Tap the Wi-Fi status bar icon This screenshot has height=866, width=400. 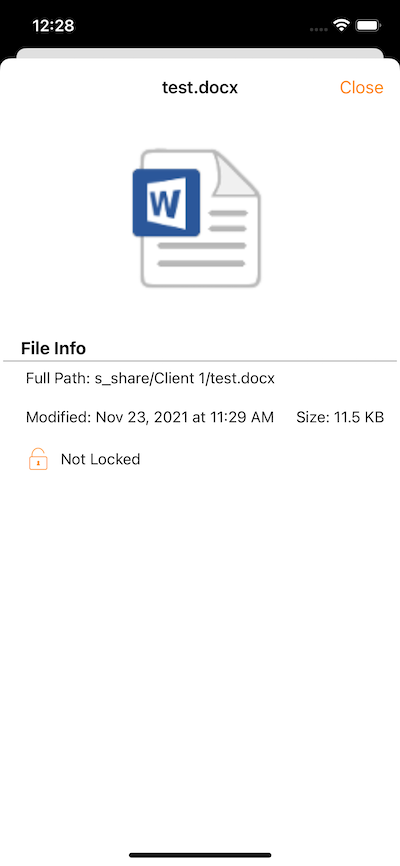(x=341, y=25)
